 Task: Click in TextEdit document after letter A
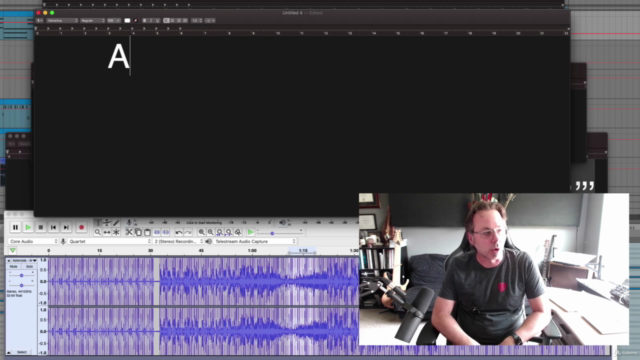[x=131, y=56]
